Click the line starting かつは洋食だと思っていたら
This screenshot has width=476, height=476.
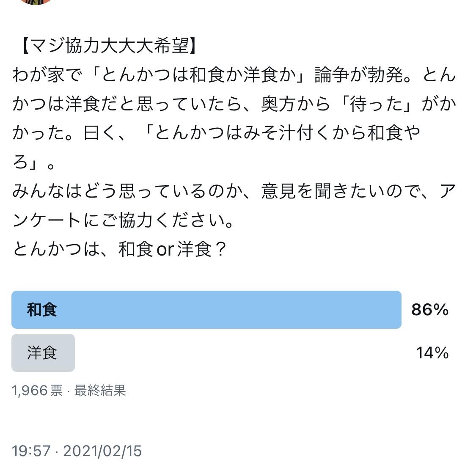234,104
